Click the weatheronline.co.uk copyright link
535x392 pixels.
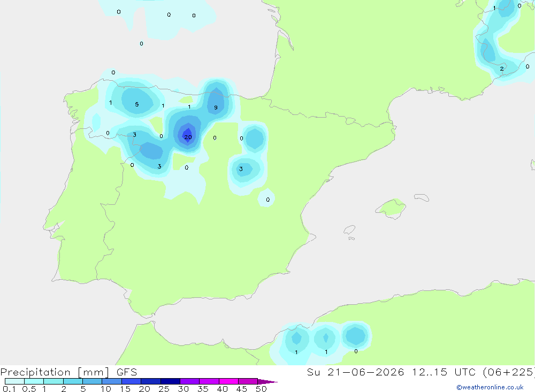coord(490,387)
